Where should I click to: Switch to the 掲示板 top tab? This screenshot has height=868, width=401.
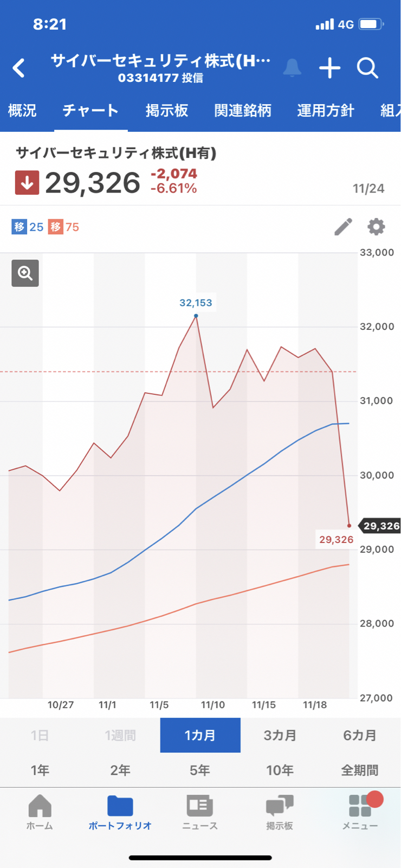pyautogui.click(x=166, y=111)
